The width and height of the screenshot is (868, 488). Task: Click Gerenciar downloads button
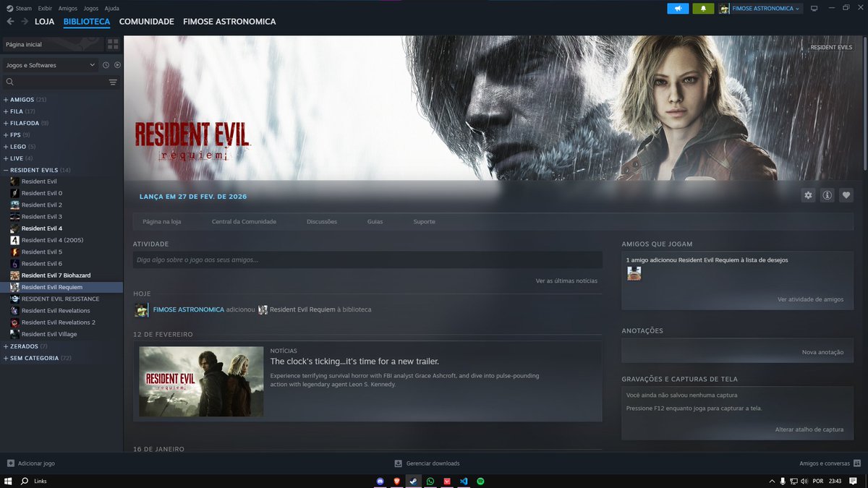pyautogui.click(x=427, y=463)
